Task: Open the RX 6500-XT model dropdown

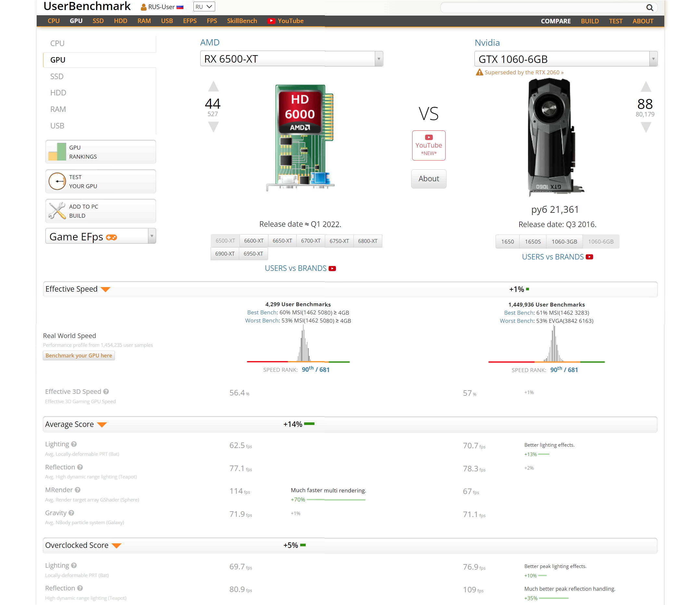Action: (379, 59)
